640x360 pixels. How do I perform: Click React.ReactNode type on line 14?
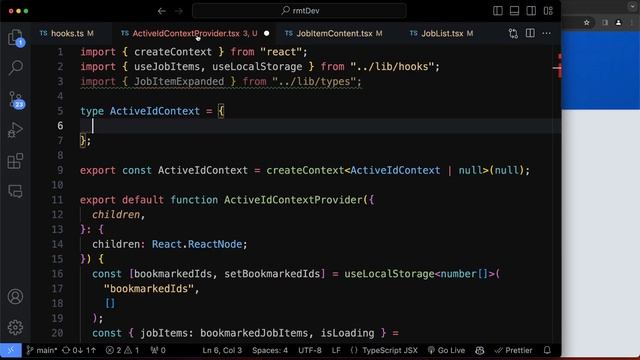197,244
